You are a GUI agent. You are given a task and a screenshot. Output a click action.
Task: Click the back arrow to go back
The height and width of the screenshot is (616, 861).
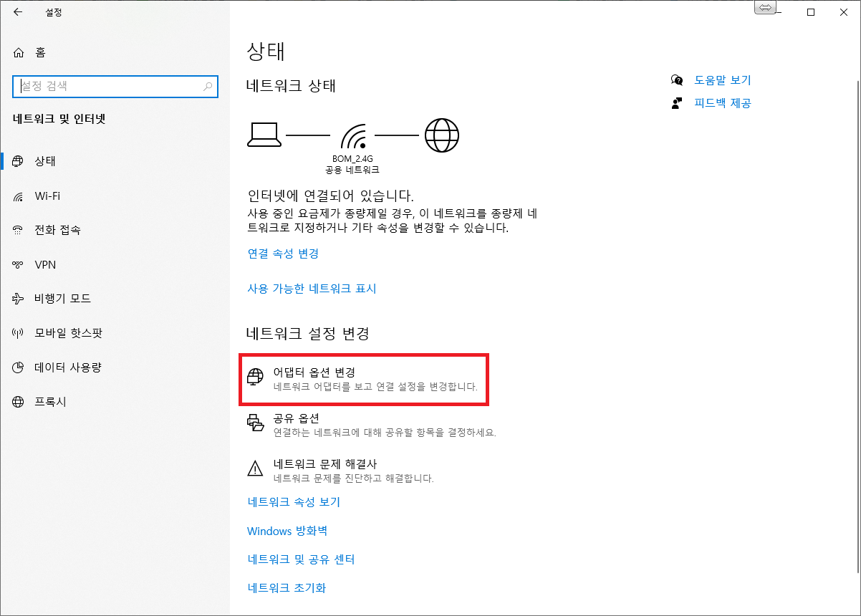pos(17,11)
